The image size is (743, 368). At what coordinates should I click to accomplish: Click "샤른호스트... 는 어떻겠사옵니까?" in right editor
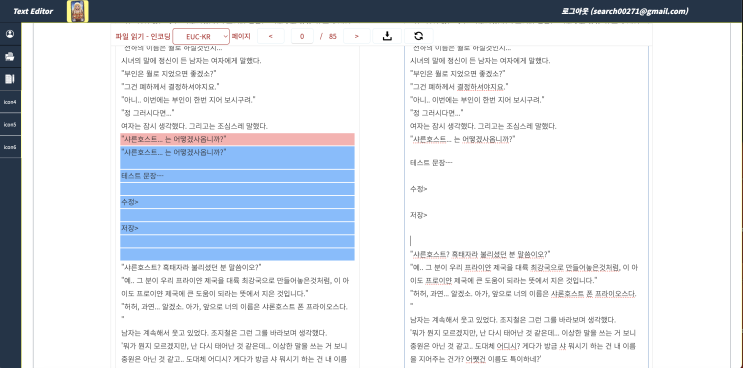coord(462,139)
